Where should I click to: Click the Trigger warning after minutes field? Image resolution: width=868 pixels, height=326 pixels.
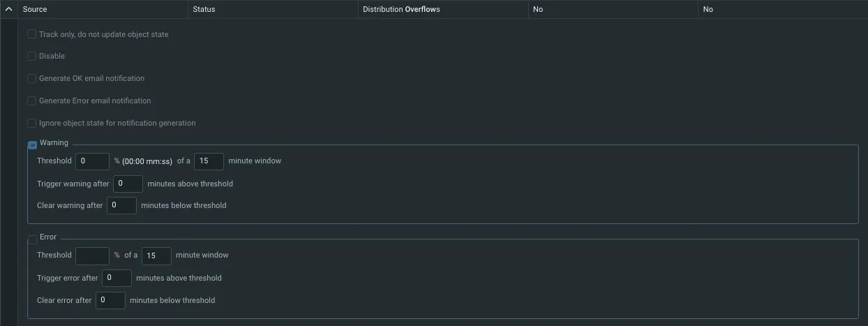pyautogui.click(x=128, y=184)
